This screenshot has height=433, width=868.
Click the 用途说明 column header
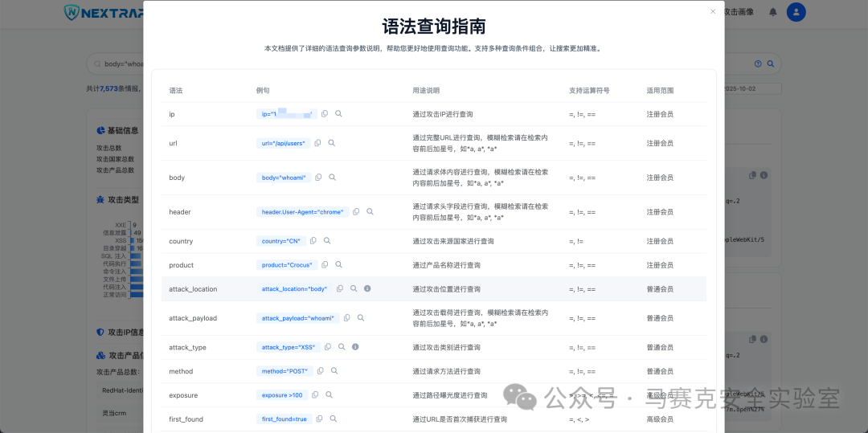click(x=426, y=90)
